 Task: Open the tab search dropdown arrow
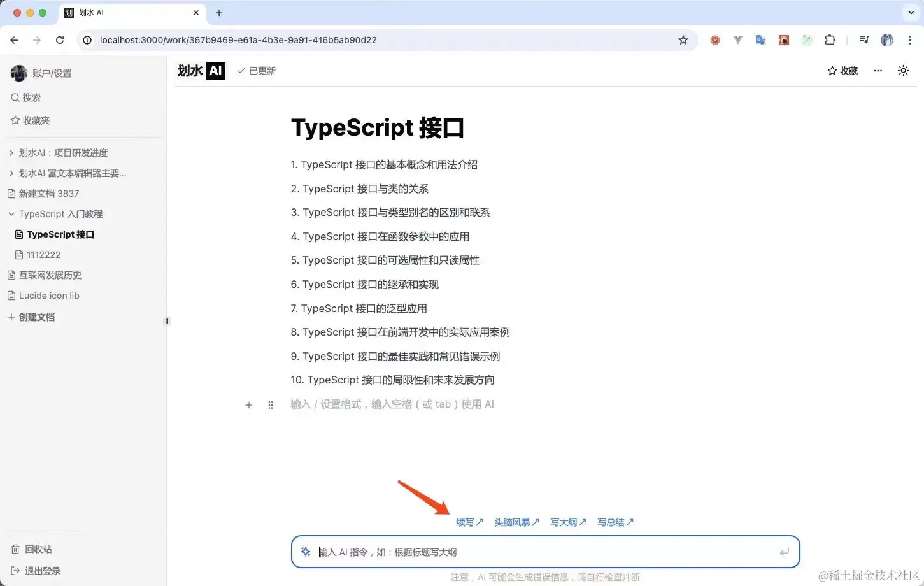pyautogui.click(x=911, y=13)
